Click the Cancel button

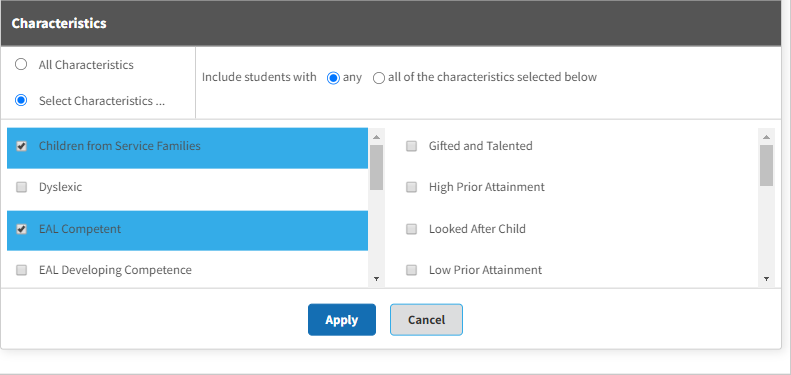[x=426, y=319]
